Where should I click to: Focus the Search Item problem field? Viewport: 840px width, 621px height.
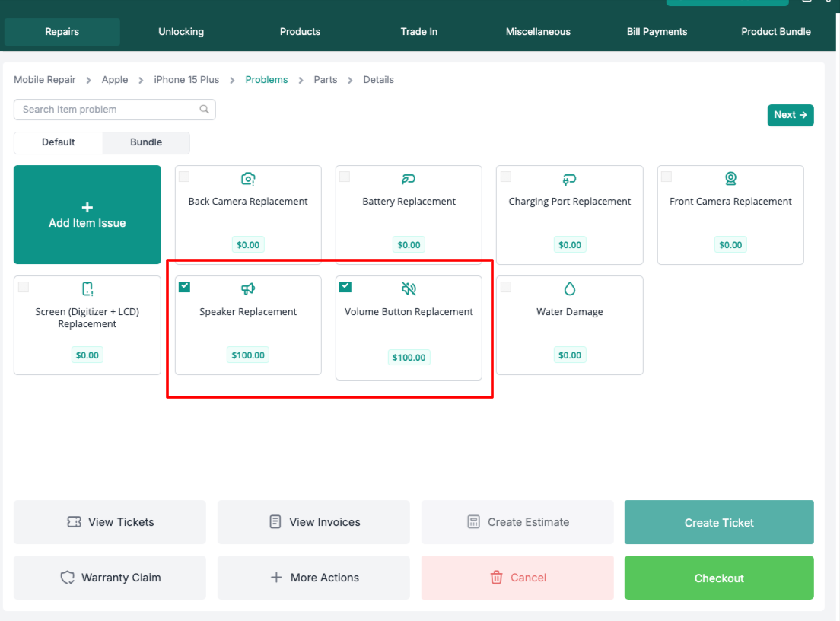107,110
